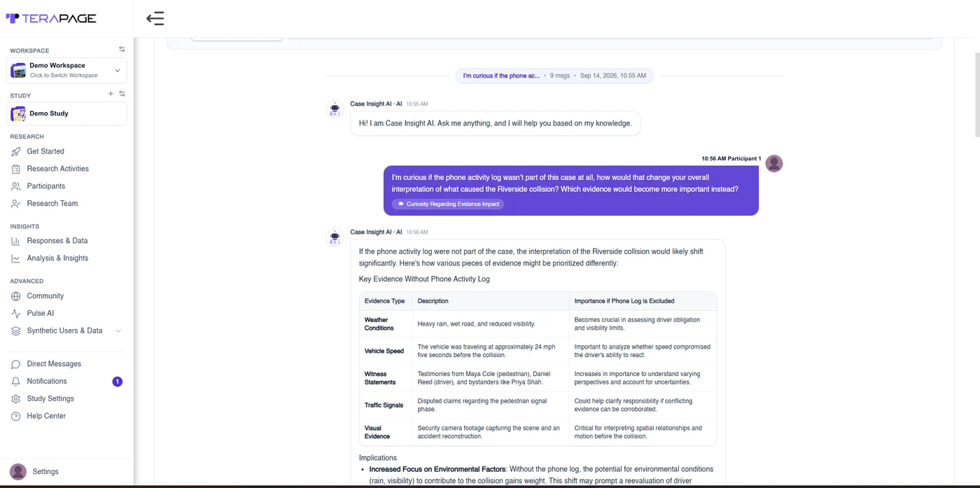Click the purple Participant 1 message bubble
980x488 pixels.
[x=570, y=190]
